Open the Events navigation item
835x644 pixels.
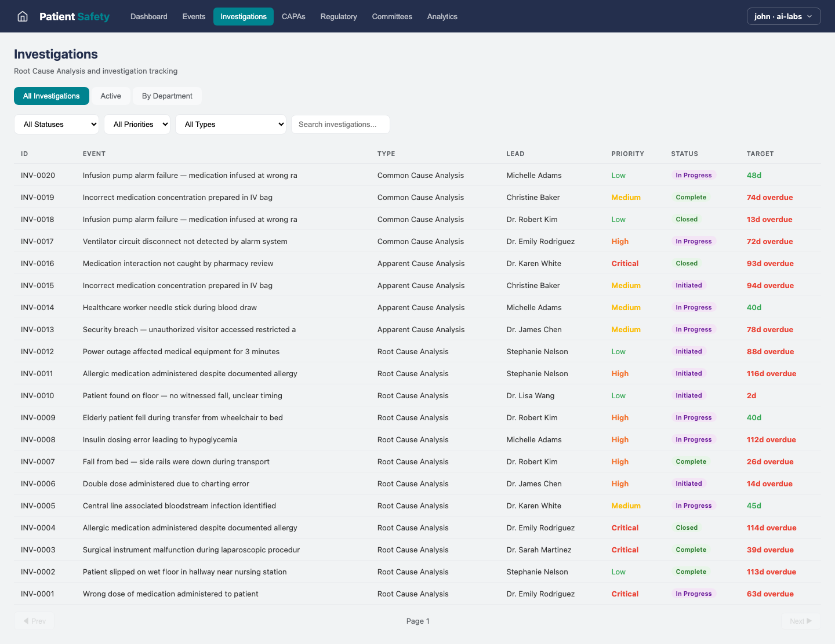pyautogui.click(x=194, y=16)
